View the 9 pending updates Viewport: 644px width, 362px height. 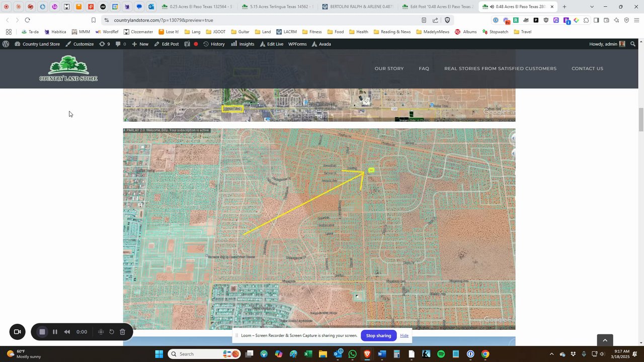click(x=105, y=44)
